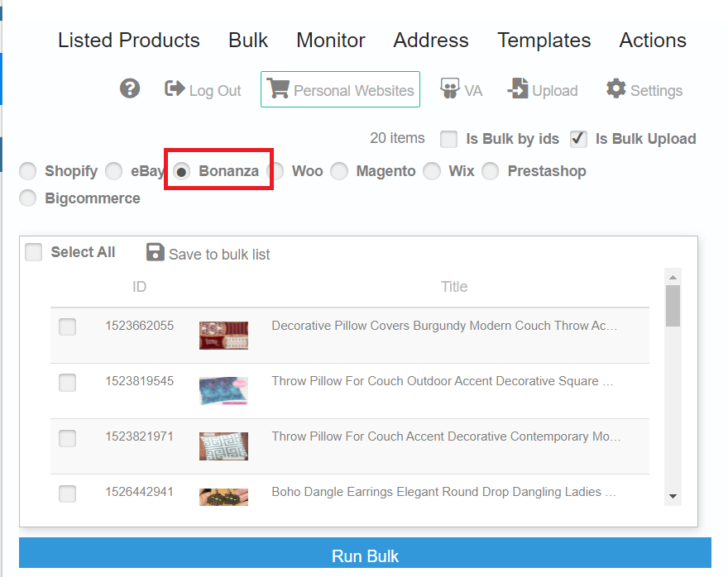The height and width of the screenshot is (577, 728).
Task: Click the VA icon
Action: pyautogui.click(x=449, y=88)
